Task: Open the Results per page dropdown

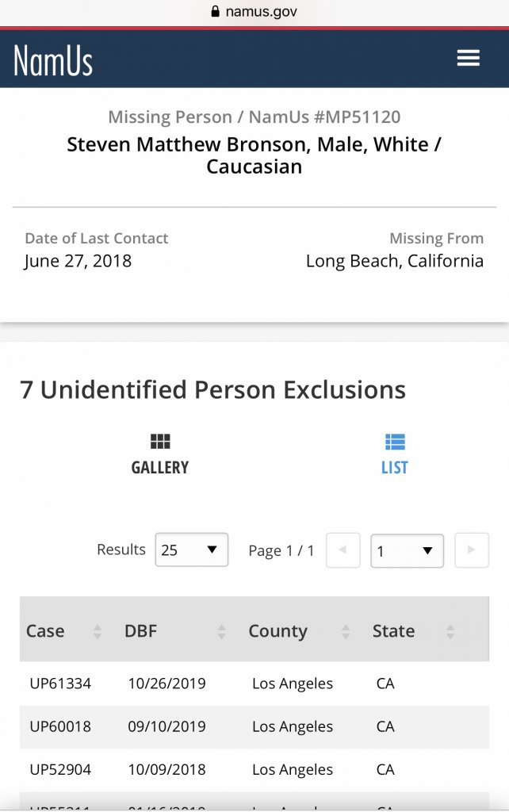Action: [192, 550]
